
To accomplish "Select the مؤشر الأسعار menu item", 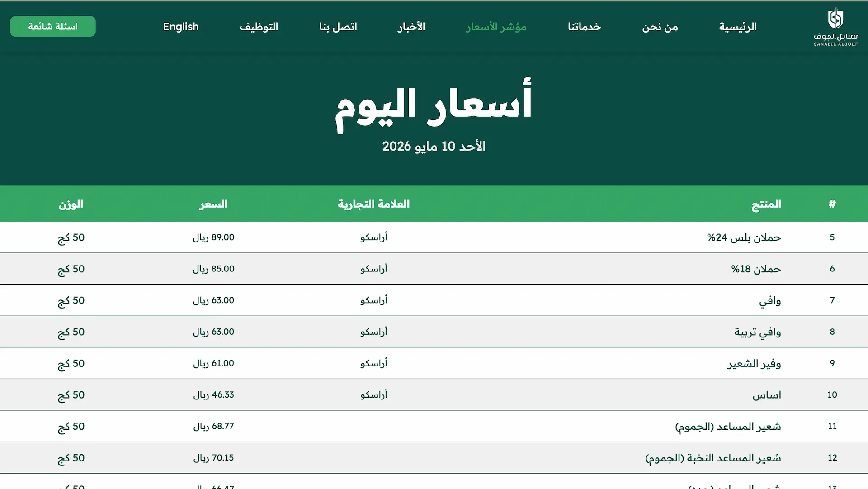I will 496,27.
